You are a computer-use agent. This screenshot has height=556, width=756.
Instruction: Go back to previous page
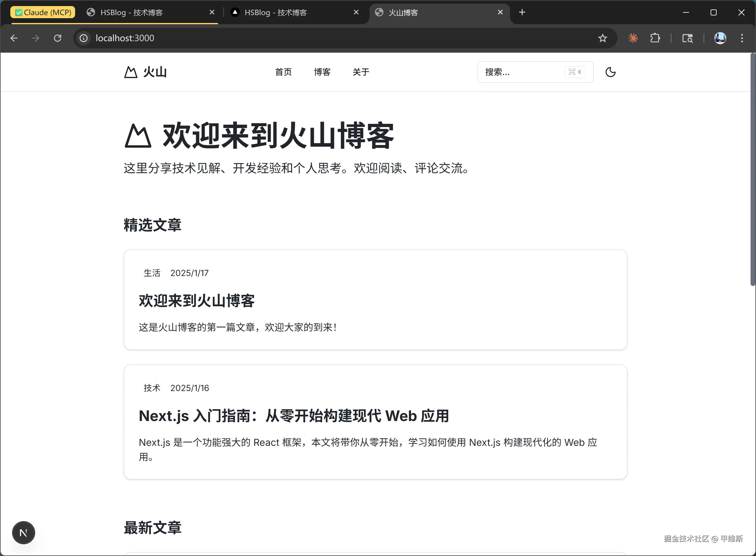point(14,38)
